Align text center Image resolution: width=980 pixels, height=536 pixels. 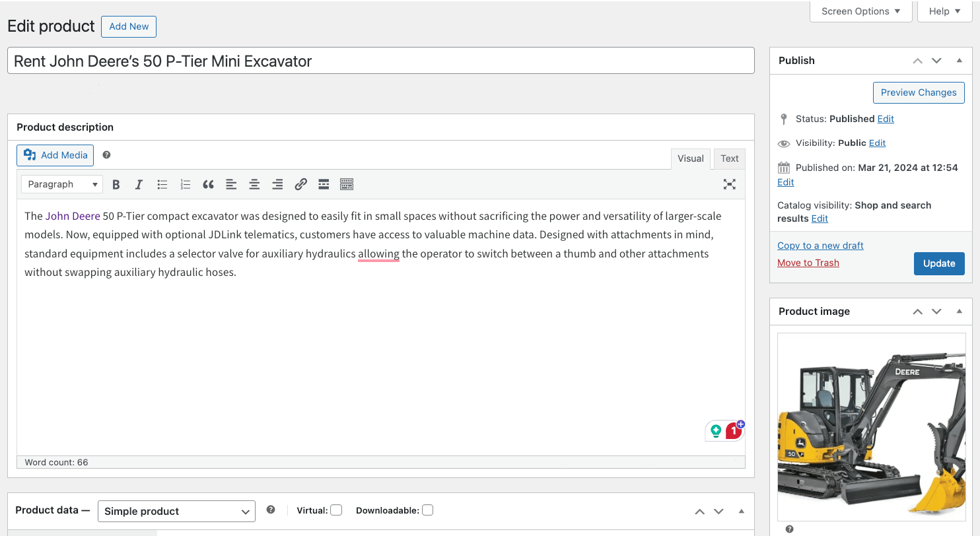pyautogui.click(x=254, y=185)
